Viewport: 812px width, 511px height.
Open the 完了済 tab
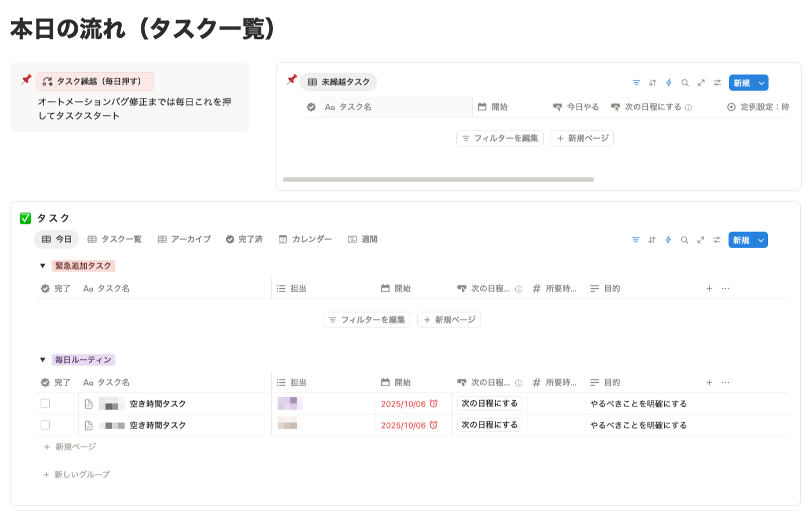pyautogui.click(x=244, y=239)
